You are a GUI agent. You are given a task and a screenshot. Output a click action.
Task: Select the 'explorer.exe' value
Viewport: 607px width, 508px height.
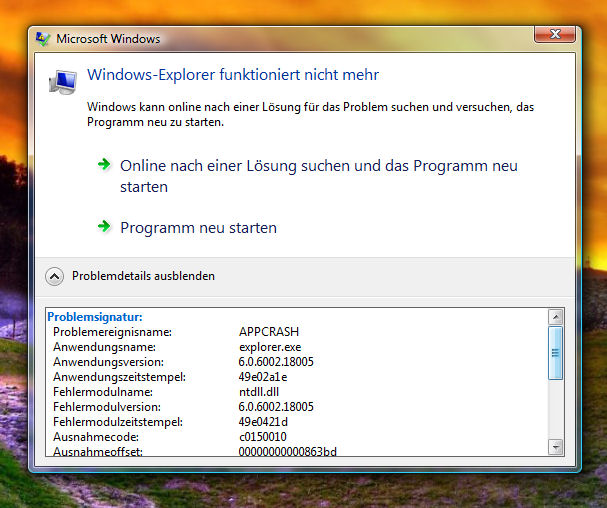[270, 347]
